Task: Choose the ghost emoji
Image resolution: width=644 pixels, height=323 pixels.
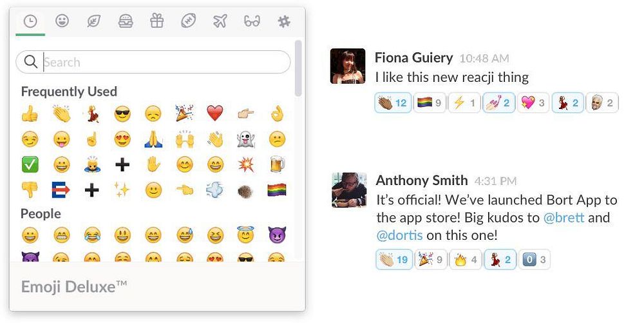Action: click(245, 139)
